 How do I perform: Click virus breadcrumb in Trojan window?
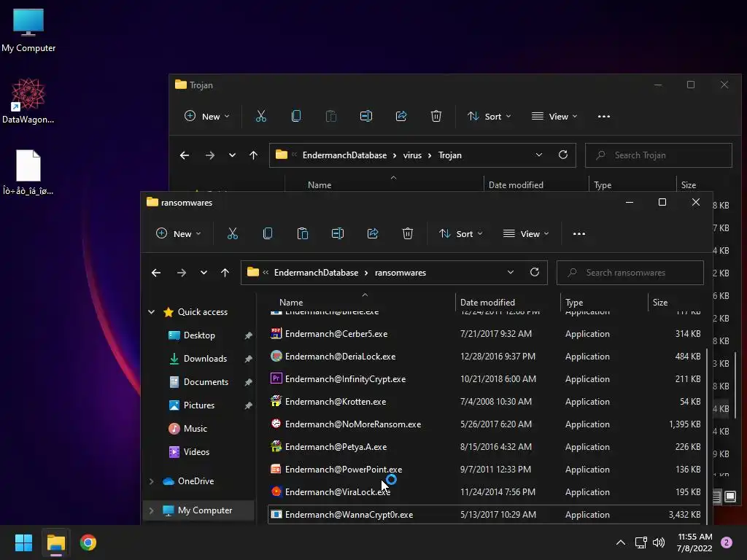(x=412, y=155)
